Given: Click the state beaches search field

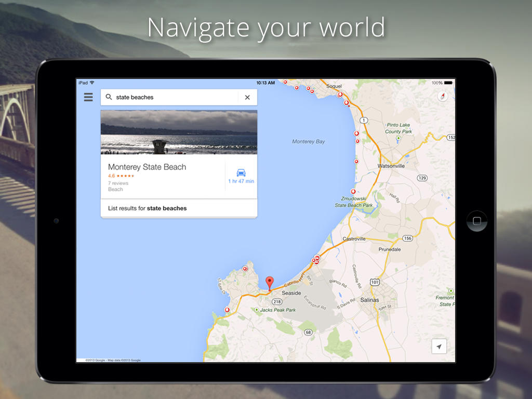Looking at the screenshot, I should pos(171,97).
